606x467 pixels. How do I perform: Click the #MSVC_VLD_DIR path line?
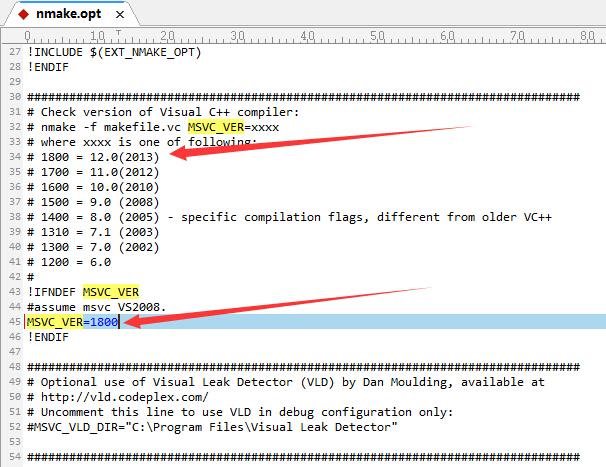click(212, 427)
